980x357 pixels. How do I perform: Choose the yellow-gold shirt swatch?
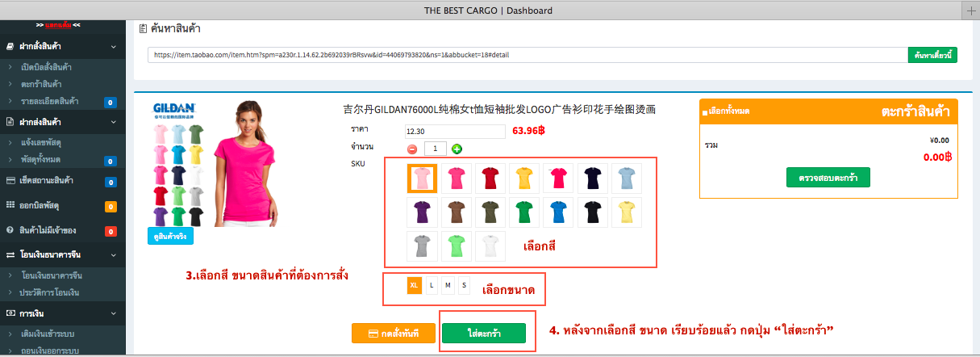523,178
